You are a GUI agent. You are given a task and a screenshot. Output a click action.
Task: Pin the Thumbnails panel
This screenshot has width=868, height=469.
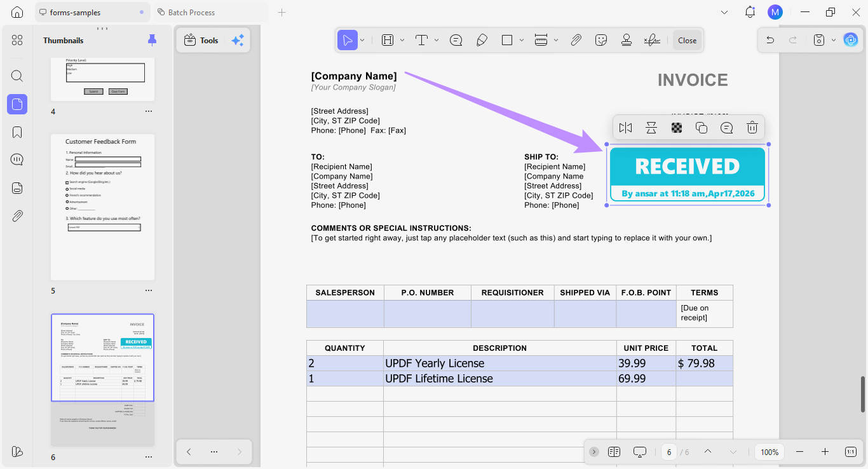[x=152, y=40]
